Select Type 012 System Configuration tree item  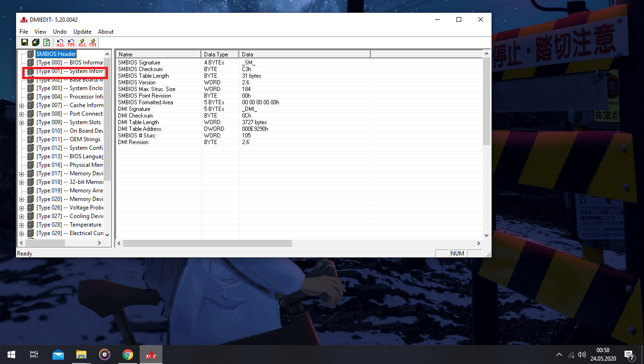(x=70, y=148)
